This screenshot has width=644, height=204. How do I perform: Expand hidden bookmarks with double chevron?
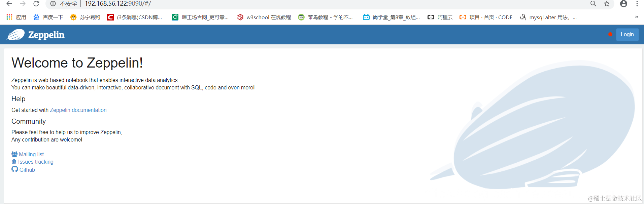(x=636, y=17)
